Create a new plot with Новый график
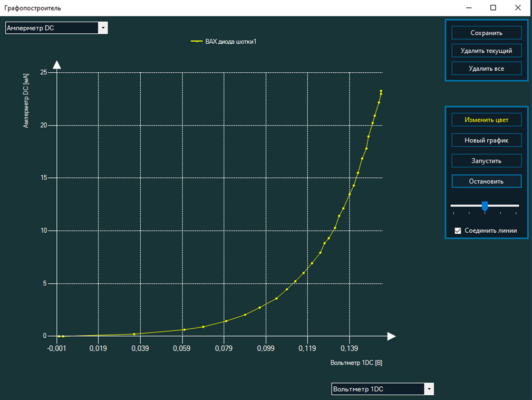The image size is (532, 400). [486, 140]
